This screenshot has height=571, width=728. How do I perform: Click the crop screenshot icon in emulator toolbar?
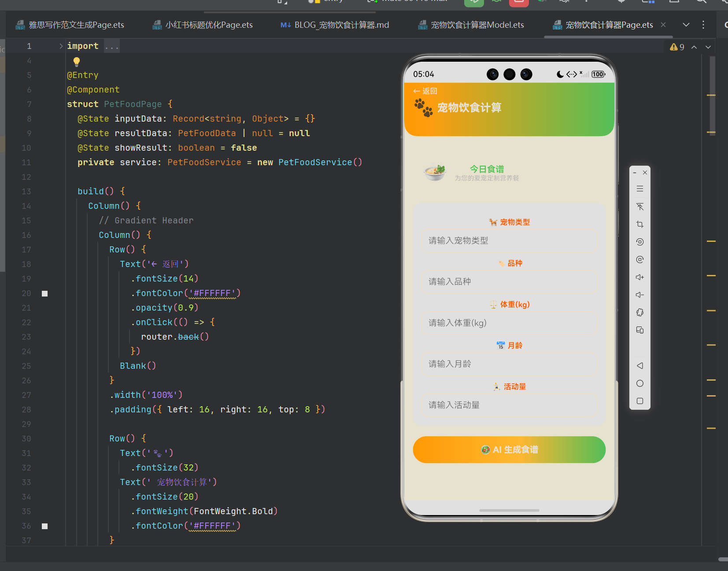click(640, 224)
